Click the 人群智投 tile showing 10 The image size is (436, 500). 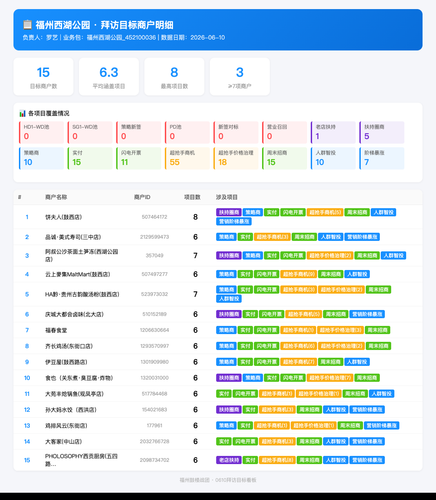click(x=333, y=158)
